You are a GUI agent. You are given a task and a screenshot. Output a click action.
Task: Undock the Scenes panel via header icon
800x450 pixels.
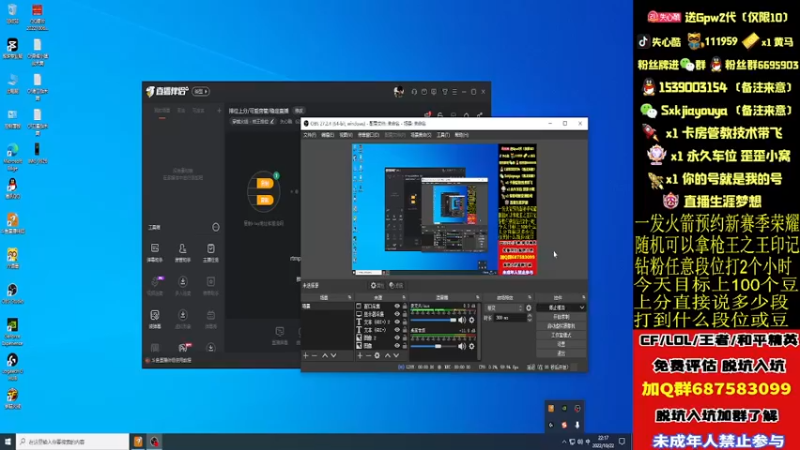click(349, 297)
